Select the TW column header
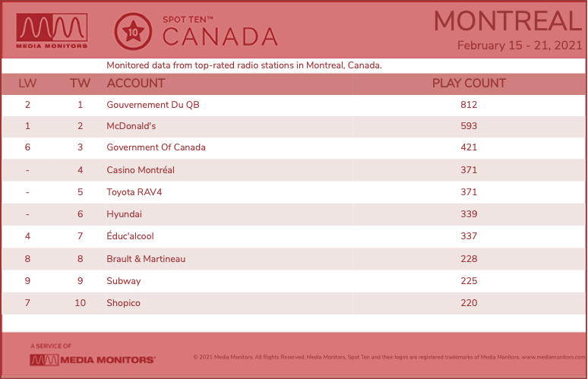 click(80, 84)
